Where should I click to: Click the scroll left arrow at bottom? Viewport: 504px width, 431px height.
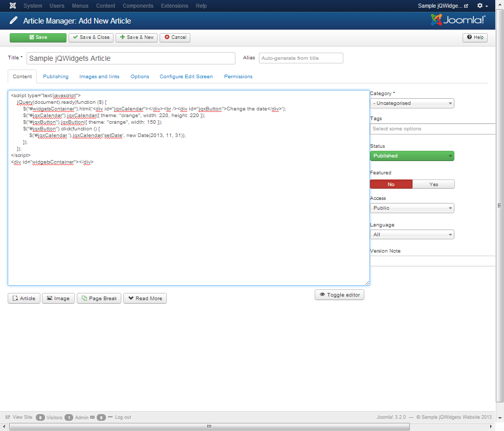(x=4, y=426)
